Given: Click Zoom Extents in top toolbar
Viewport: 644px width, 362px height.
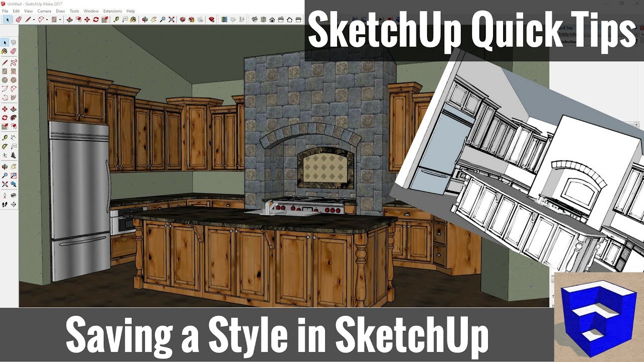Looking at the screenshot, I should point(172,20).
